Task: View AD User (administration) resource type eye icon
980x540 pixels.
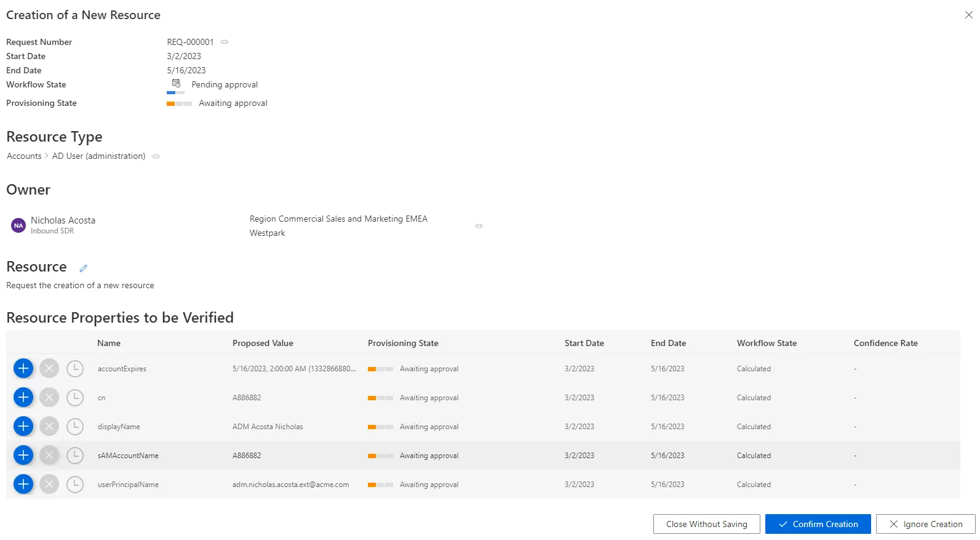Action: coord(156,156)
